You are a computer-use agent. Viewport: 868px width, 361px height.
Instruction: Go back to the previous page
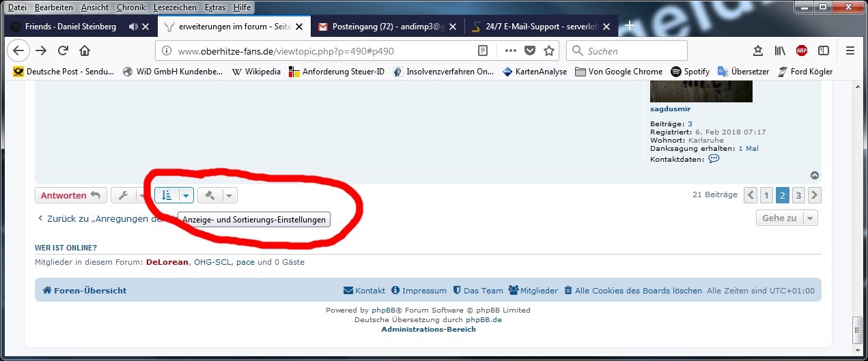[x=18, y=50]
